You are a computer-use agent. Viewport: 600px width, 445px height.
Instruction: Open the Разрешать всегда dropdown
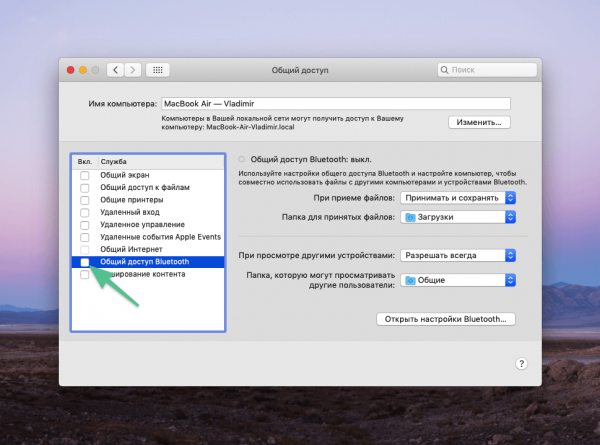[458, 255]
